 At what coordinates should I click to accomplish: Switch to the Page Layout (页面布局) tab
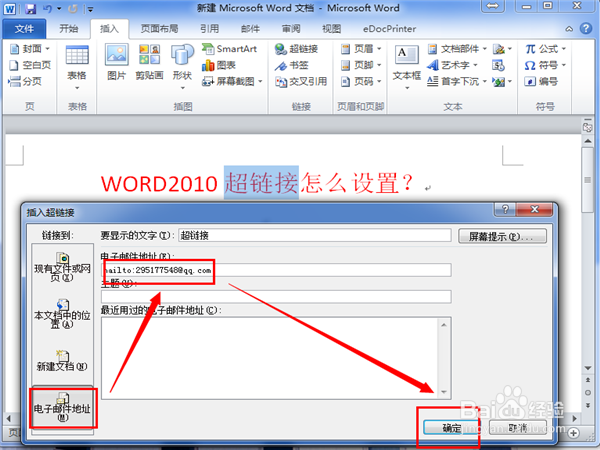(x=159, y=29)
